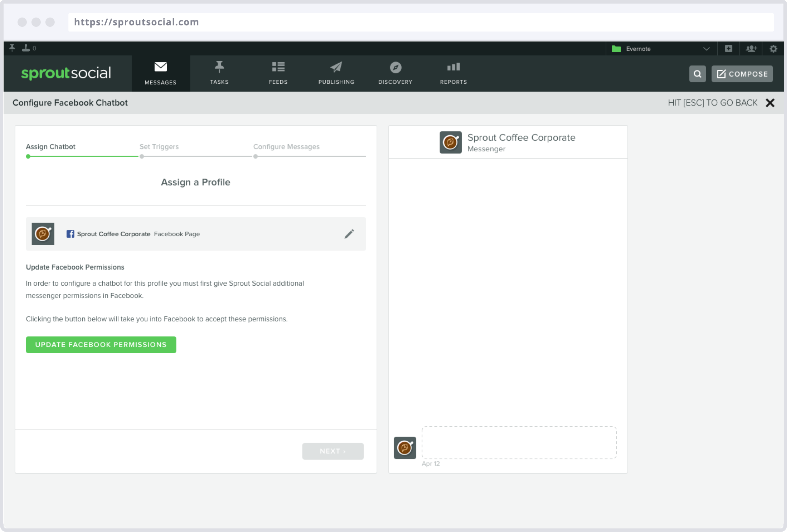This screenshot has height=532, width=787.
Task: Click the coffee avatar beside preview message
Action: (405, 448)
